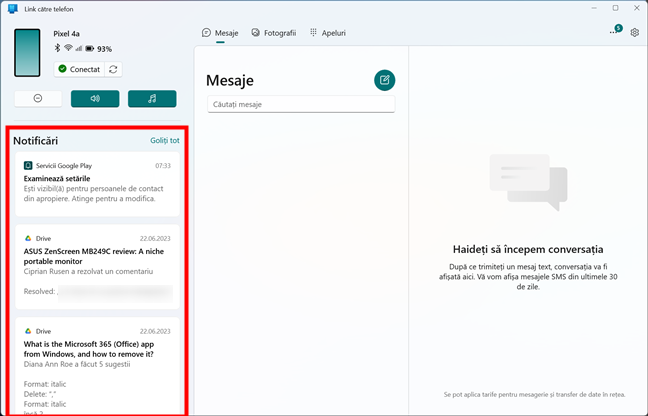Viewport: 648px width, 416px height.
Task: Click Goliți tot to clear notifications
Action: pos(164,140)
